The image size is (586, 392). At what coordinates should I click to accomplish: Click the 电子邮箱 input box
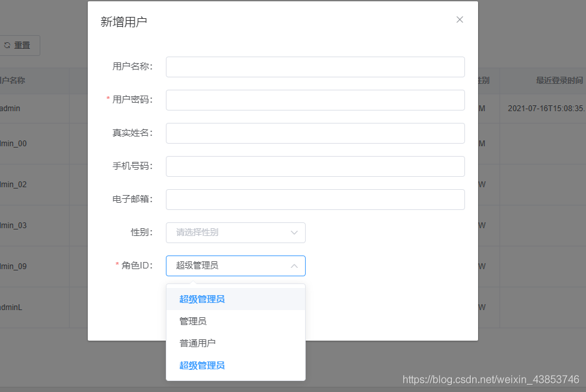pos(315,199)
